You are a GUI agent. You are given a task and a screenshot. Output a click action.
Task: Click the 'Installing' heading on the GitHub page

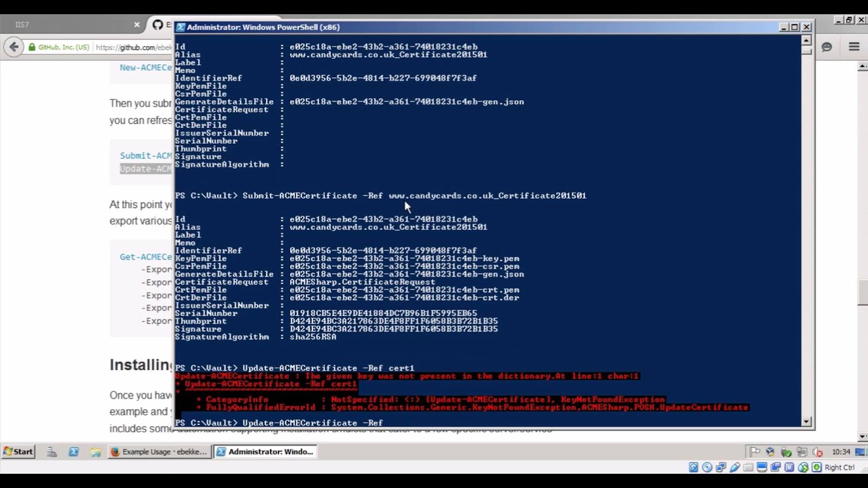tap(141, 365)
